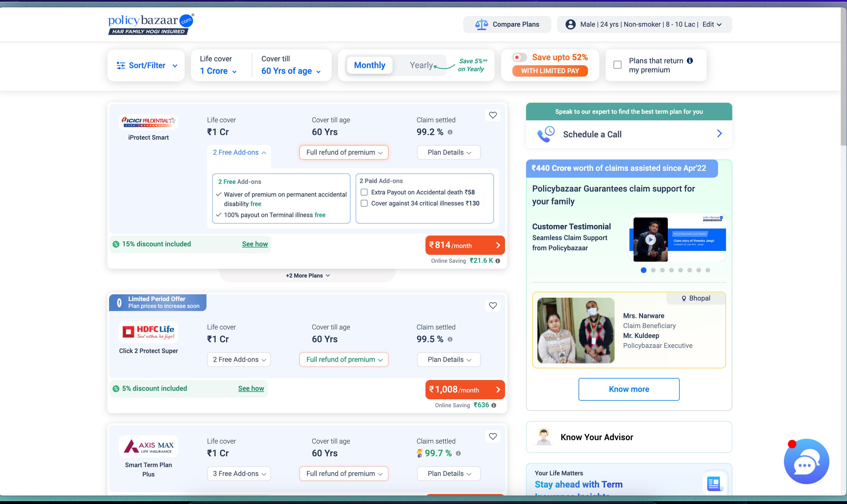Expand HDFC Full refund of premium dropdown
Screen dimensions: 847x504
tap(344, 360)
